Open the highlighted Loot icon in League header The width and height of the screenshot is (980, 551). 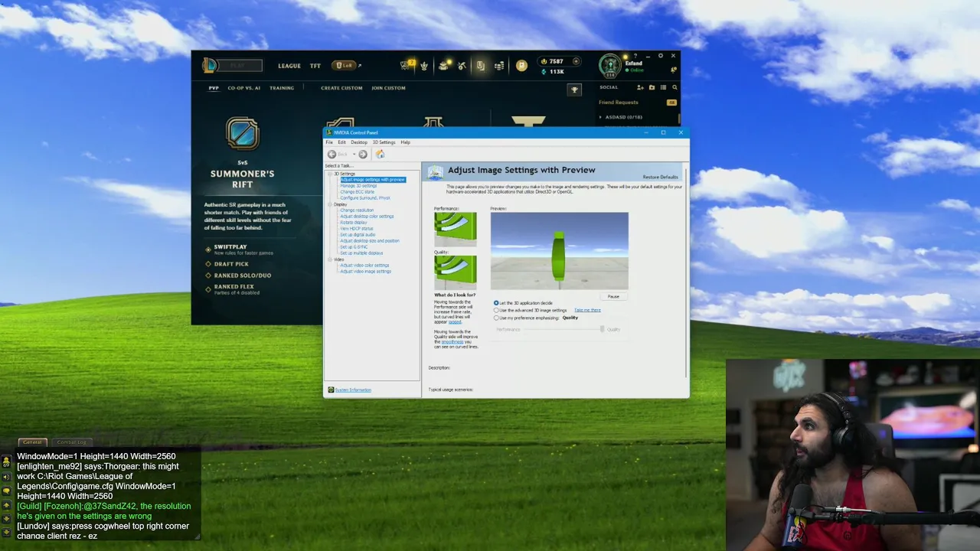(x=481, y=66)
